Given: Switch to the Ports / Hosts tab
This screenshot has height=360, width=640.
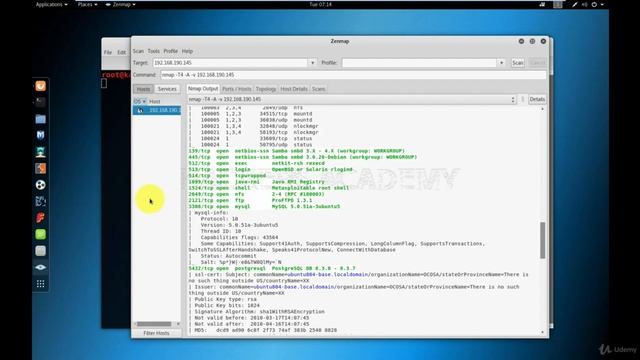Looking at the screenshot, I should coord(237,89).
